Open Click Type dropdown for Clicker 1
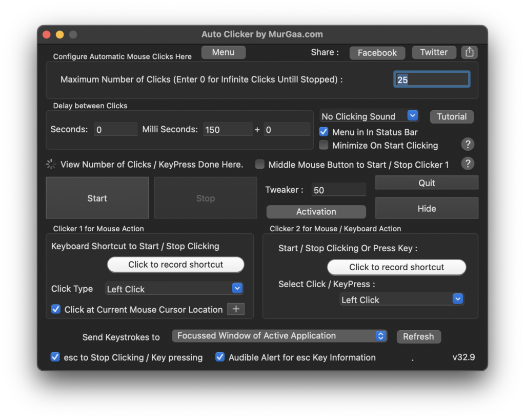 [x=236, y=288]
